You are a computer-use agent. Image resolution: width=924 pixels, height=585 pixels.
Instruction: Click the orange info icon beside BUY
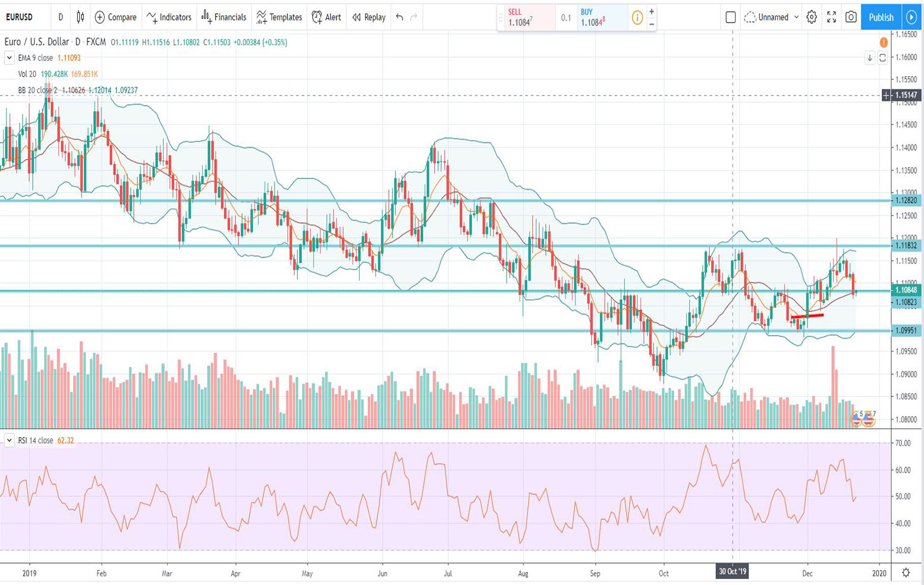637,18
